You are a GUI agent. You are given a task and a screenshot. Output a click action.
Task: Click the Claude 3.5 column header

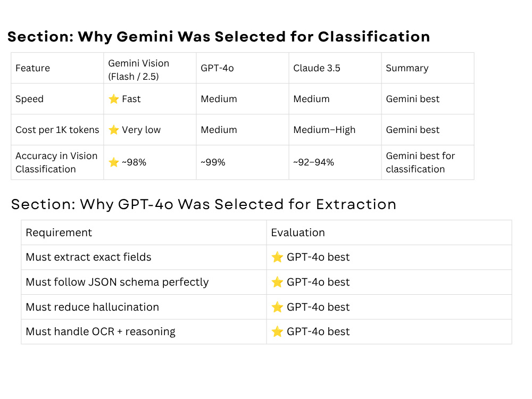pyautogui.click(x=335, y=68)
